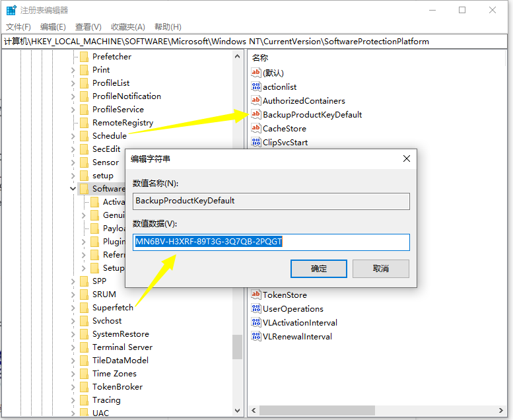The width and height of the screenshot is (513, 420).
Task: Expand the Schedule tree node
Action: point(73,136)
